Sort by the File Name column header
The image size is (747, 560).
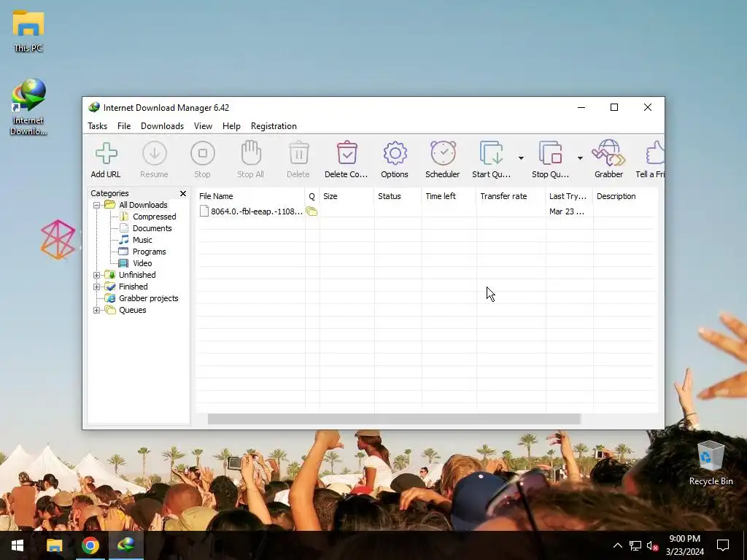click(x=250, y=196)
